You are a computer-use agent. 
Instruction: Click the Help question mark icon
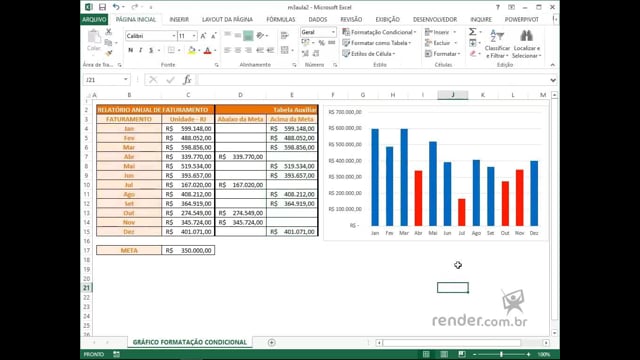coord(498,7)
